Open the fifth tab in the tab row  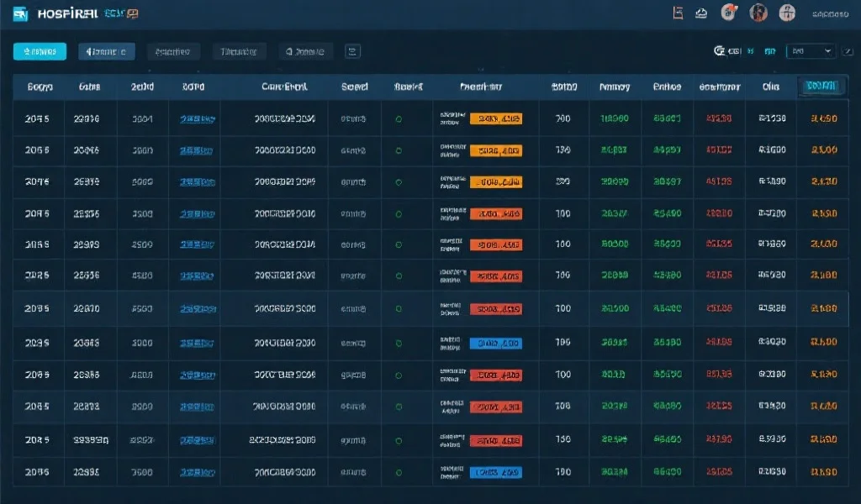pyautogui.click(x=306, y=51)
